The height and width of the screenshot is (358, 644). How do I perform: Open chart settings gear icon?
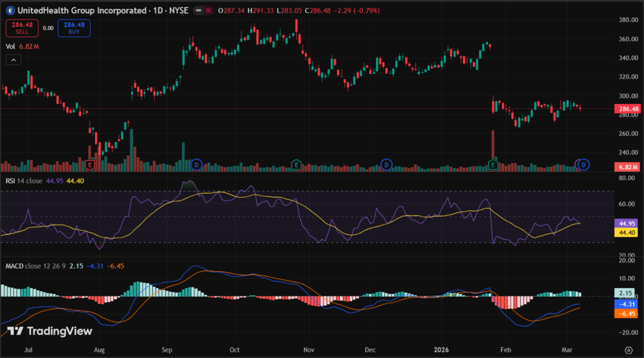[628, 349]
